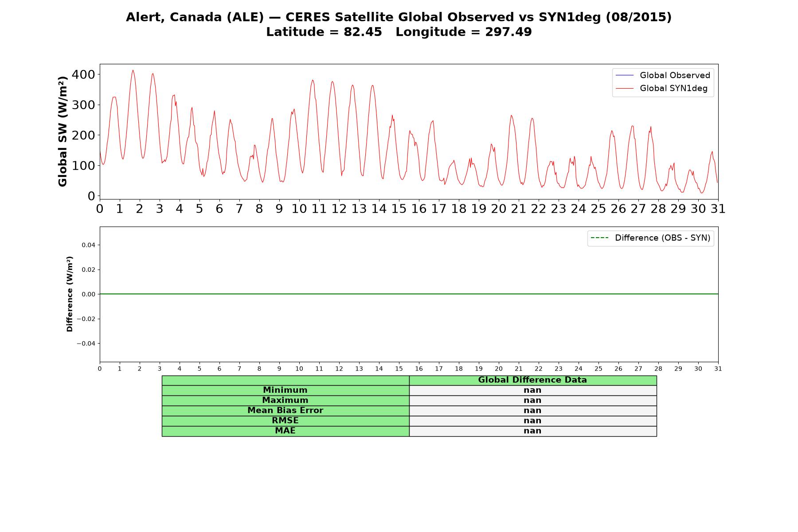
Task: Click the red SYN1deg legend line sample
Action: tap(625, 89)
